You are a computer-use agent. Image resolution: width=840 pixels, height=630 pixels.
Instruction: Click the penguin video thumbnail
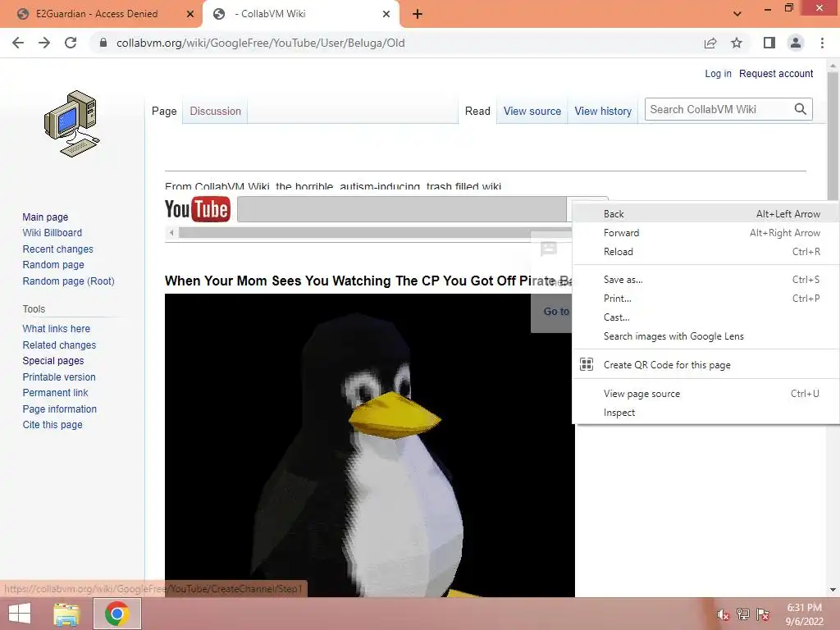pyautogui.click(x=369, y=445)
